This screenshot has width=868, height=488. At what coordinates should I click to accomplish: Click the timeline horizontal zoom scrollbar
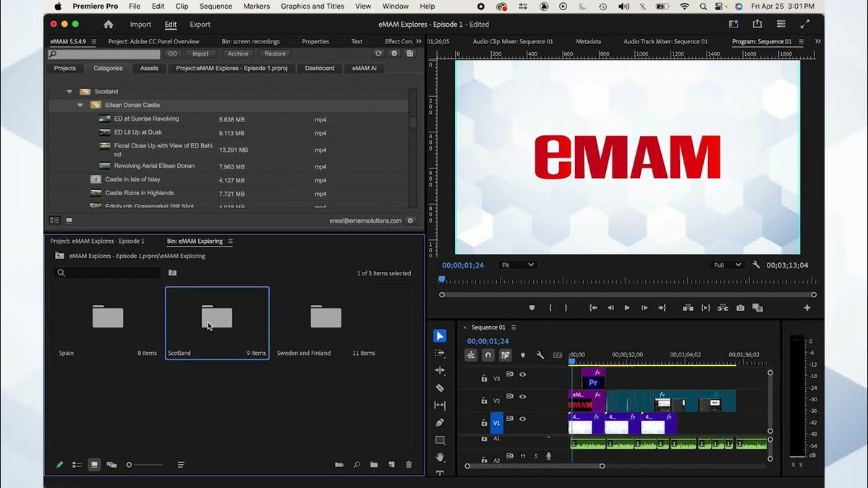click(535, 466)
